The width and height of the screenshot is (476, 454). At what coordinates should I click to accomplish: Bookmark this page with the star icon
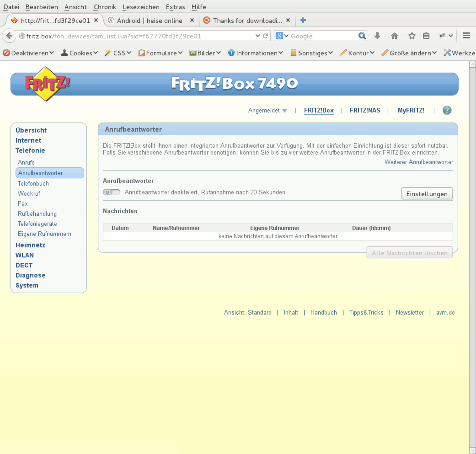coord(412,36)
